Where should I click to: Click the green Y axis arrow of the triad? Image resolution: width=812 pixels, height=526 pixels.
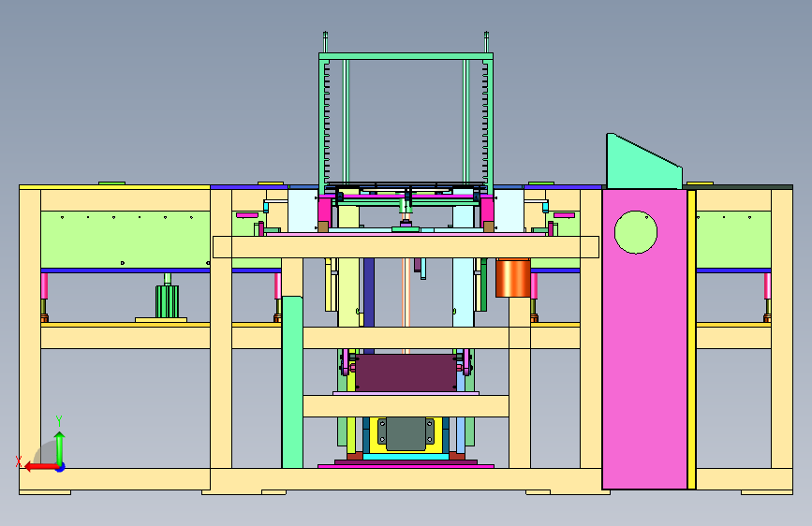(x=60, y=447)
